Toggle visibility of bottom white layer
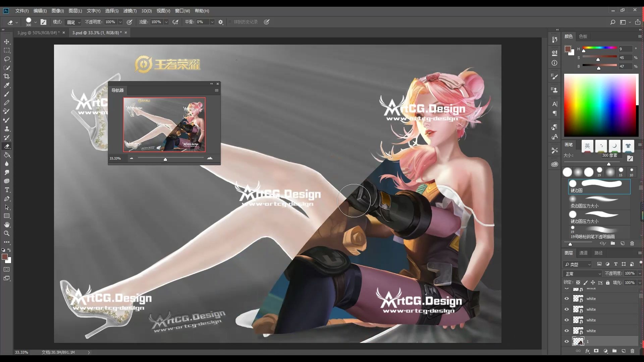This screenshot has width=644, height=362. [567, 331]
